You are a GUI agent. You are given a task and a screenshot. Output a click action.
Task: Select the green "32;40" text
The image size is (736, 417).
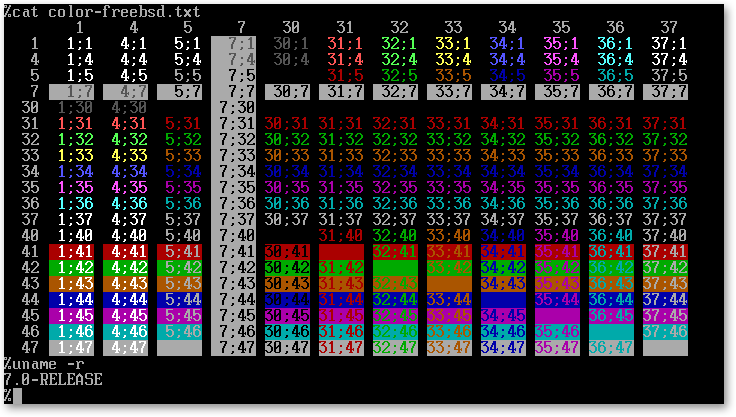[x=395, y=236]
